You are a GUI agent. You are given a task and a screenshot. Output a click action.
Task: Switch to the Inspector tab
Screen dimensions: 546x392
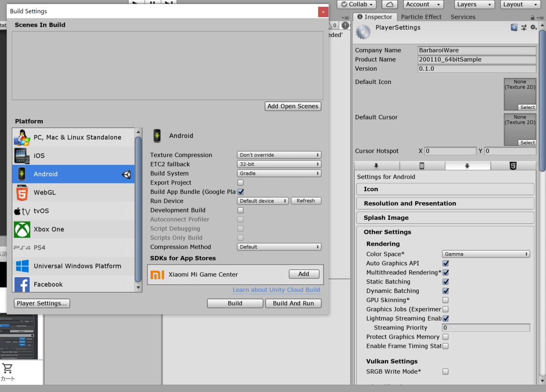(x=375, y=17)
